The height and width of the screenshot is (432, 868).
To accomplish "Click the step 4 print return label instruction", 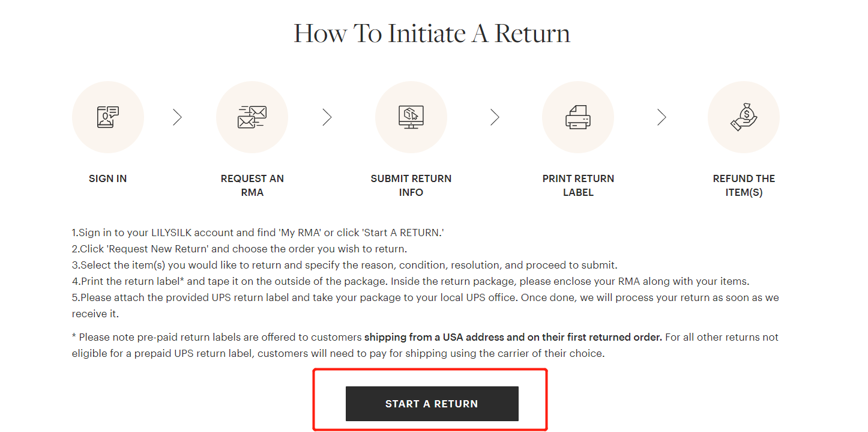I will tap(411, 281).
